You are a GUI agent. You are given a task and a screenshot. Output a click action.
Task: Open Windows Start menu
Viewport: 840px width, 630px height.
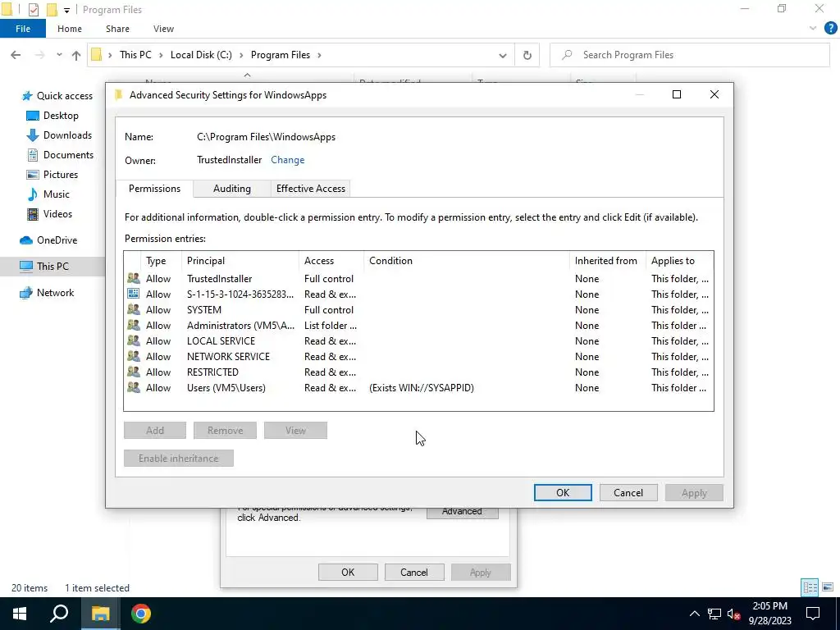click(x=20, y=614)
